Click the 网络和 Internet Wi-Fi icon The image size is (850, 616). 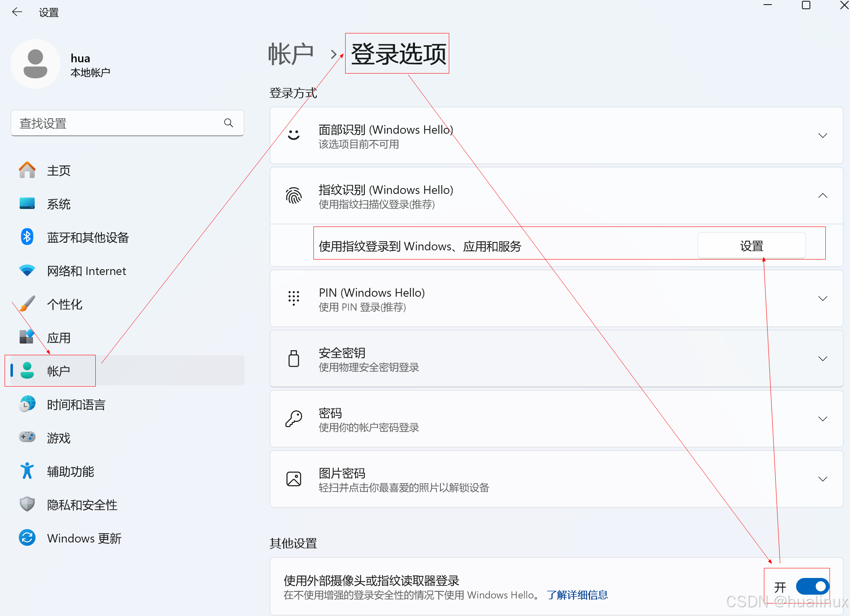point(27,270)
